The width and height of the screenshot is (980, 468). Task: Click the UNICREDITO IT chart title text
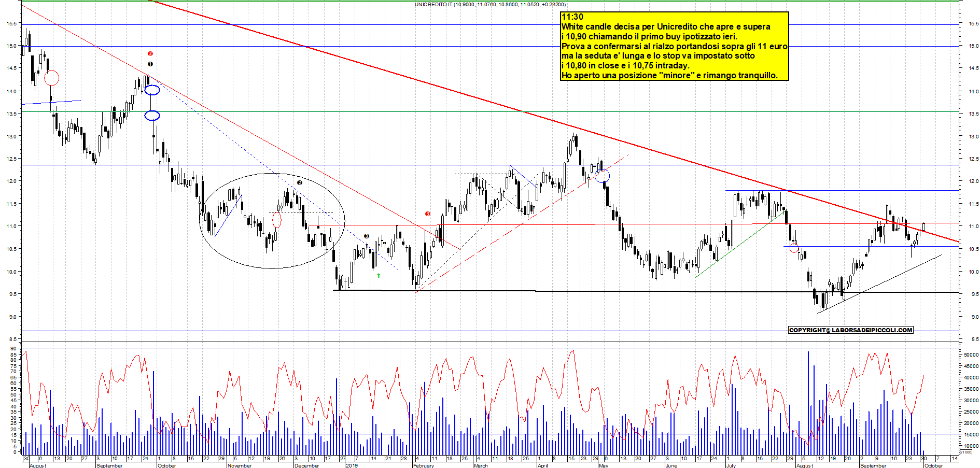tap(490, 4)
